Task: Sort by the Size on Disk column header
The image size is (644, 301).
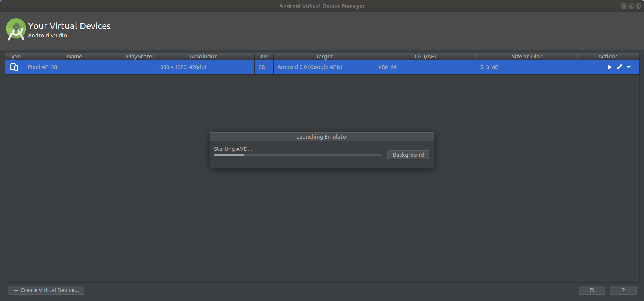Action: (527, 57)
